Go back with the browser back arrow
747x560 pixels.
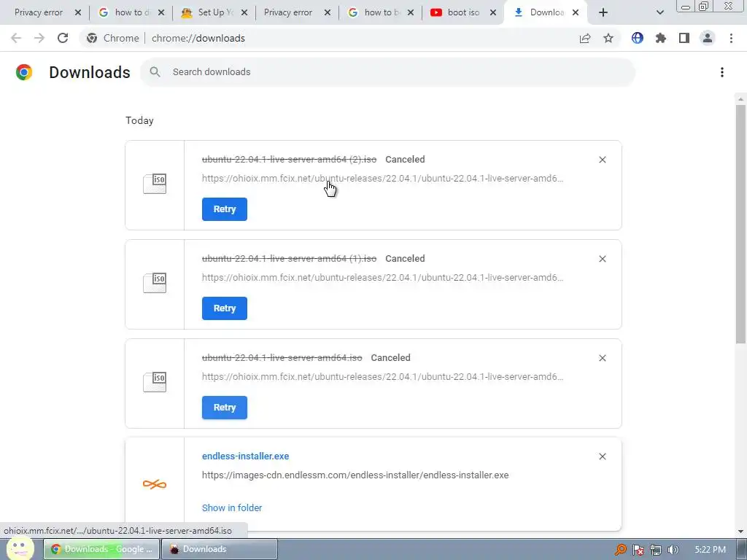(16, 38)
